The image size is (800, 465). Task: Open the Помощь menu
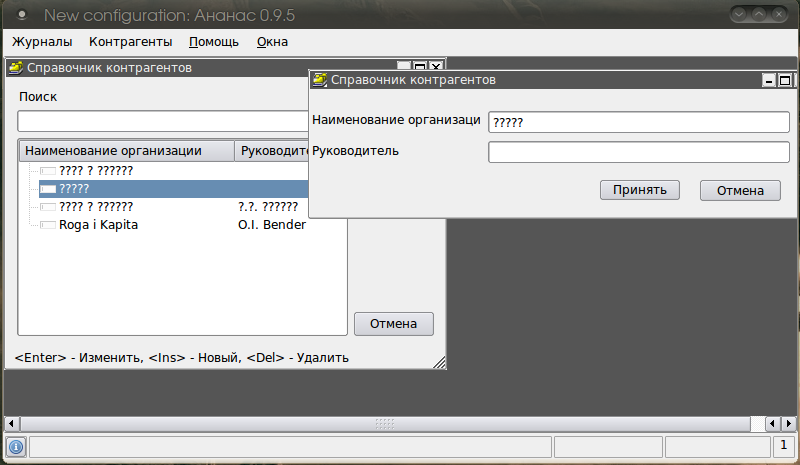pyautogui.click(x=214, y=42)
